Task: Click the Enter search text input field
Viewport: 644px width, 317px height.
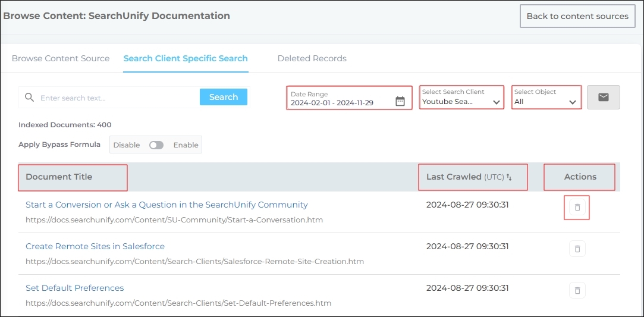Action: click(118, 98)
